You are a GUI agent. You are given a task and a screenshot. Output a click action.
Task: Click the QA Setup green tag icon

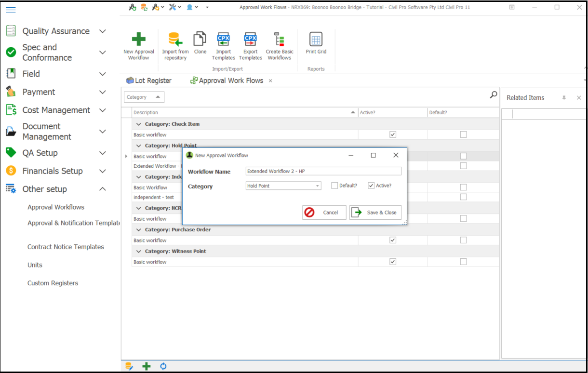(x=11, y=152)
